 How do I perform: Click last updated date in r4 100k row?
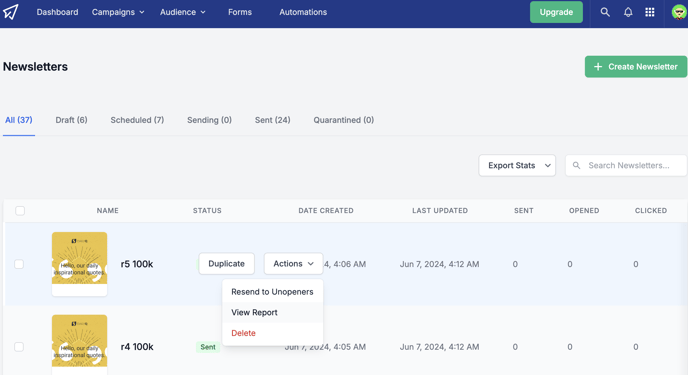(439, 346)
